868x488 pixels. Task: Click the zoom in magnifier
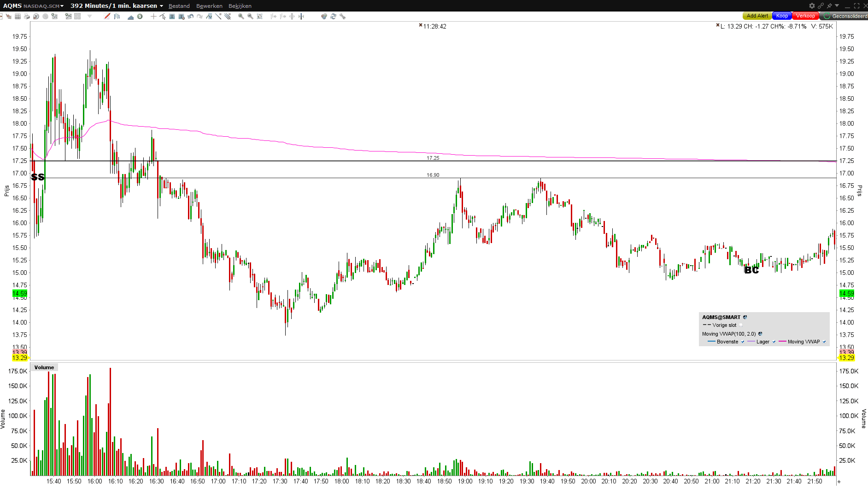click(x=241, y=17)
